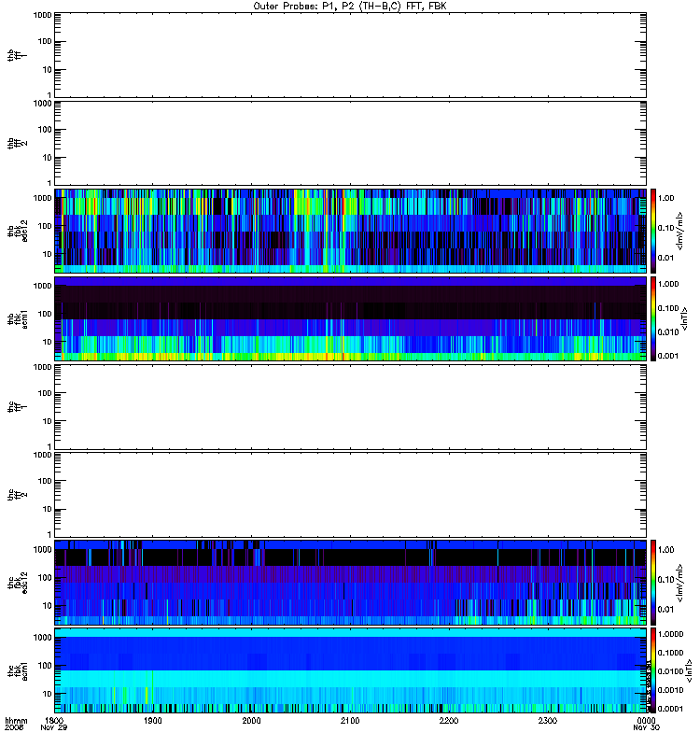Click the 'thc fbk scm1' y-axis label

[18, 670]
